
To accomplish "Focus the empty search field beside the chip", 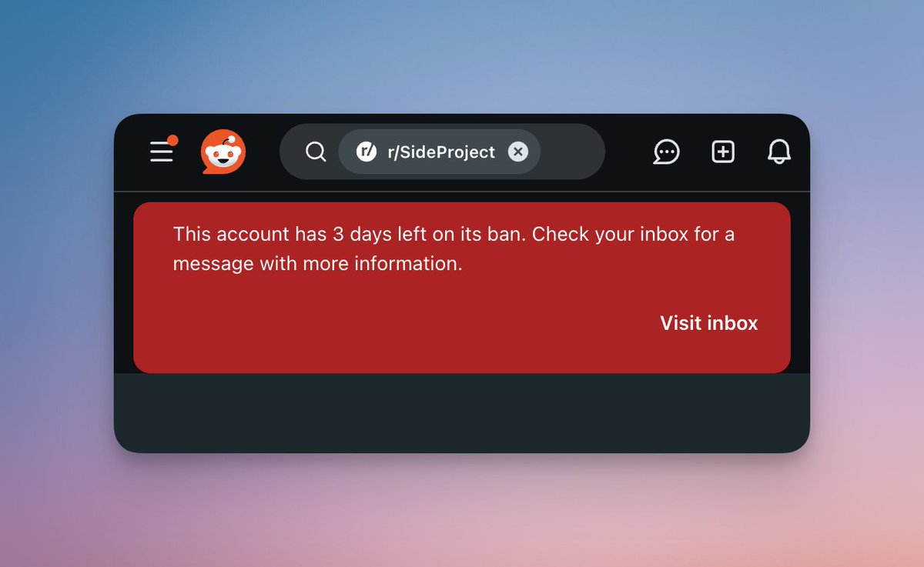I will pyautogui.click(x=571, y=152).
